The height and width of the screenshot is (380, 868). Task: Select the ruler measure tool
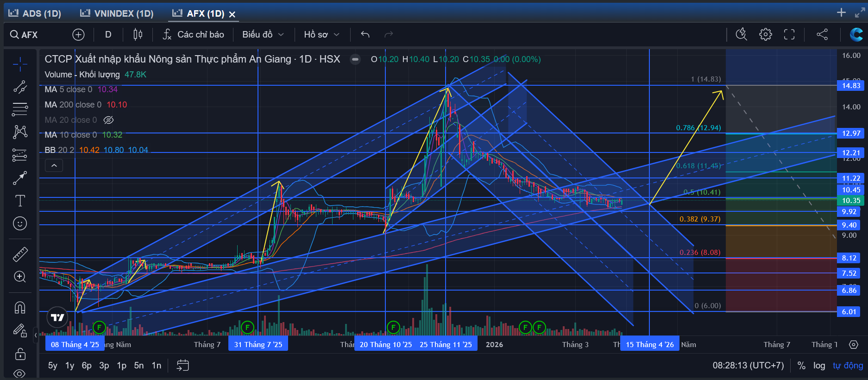(x=20, y=254)
